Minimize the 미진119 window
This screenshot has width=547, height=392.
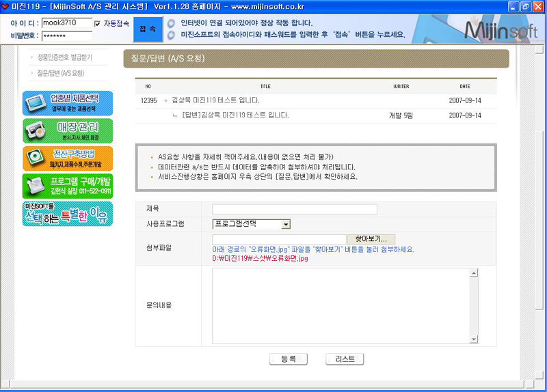click(x=513, y=7)
